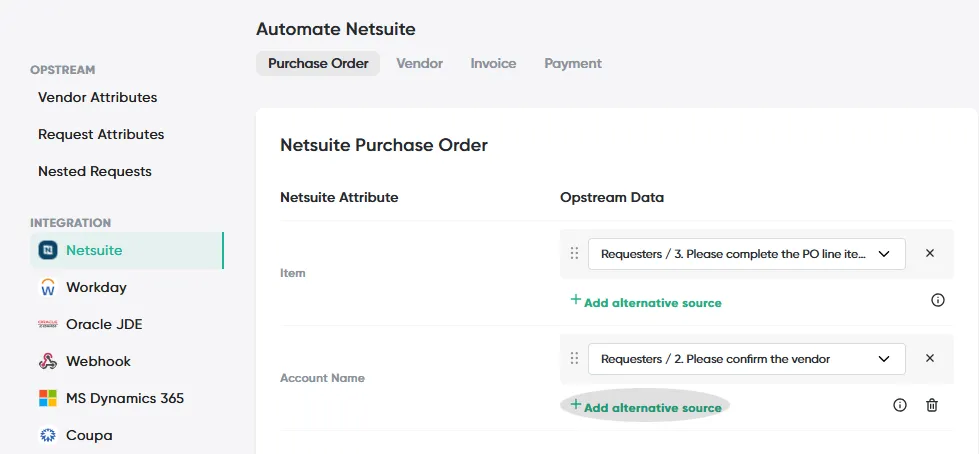Select Workday integration label
Image resolution: width=979 pixels, height=454 pixels.
pos(97,287)
